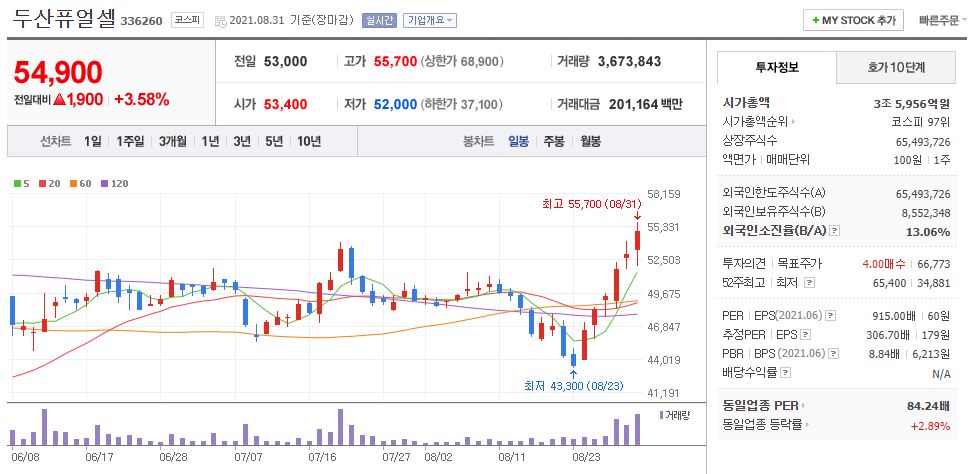This screenshot has height=474, width=977.
Task: Click the 08/11 date on chart axis
Action: point(511,457)
